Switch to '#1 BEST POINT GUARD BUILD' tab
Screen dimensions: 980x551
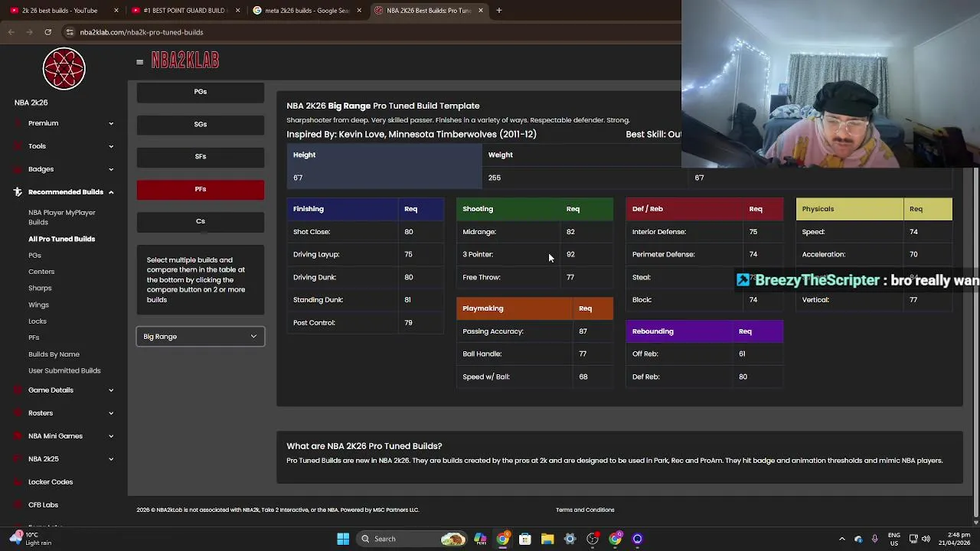(184, 11)
